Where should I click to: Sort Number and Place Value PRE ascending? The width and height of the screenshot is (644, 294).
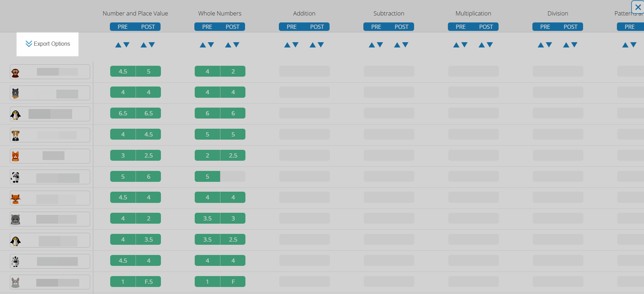[x=118, y=45]
